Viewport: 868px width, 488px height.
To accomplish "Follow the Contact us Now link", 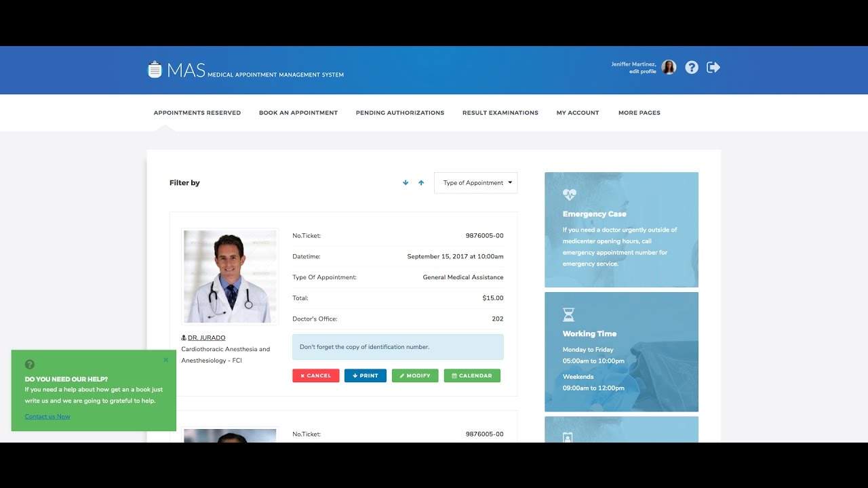I will tap(47, 417).
